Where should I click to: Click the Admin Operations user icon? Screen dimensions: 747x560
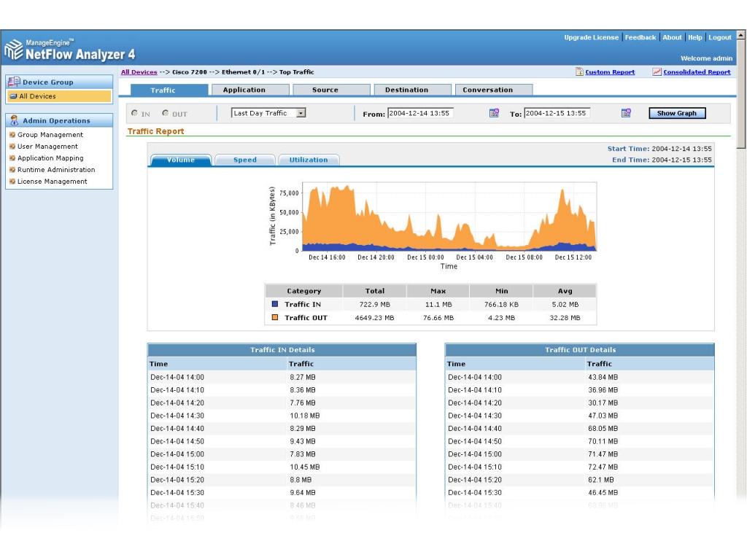pyautogui.click(x=14, y=120)
